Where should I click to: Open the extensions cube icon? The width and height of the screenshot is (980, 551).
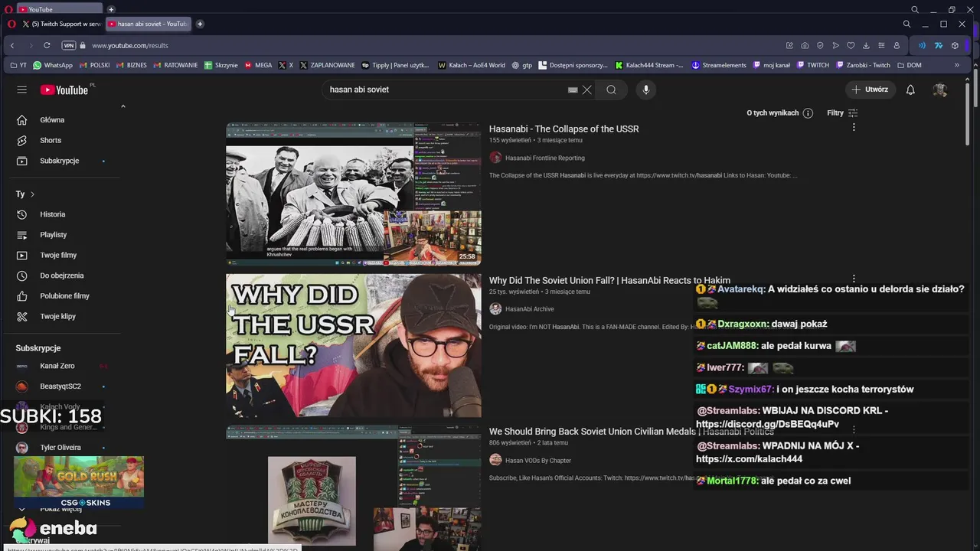(955, 45)
